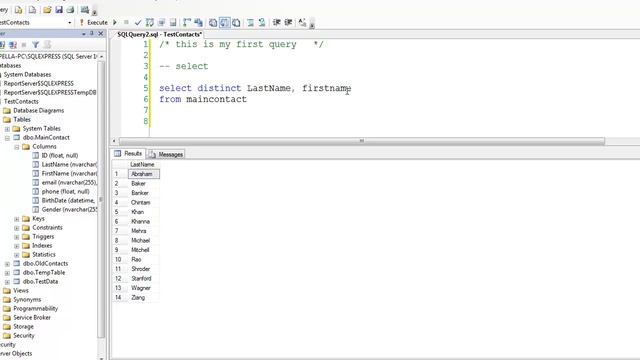Click the Activity Monitor toolbar icon

point(85,10)
